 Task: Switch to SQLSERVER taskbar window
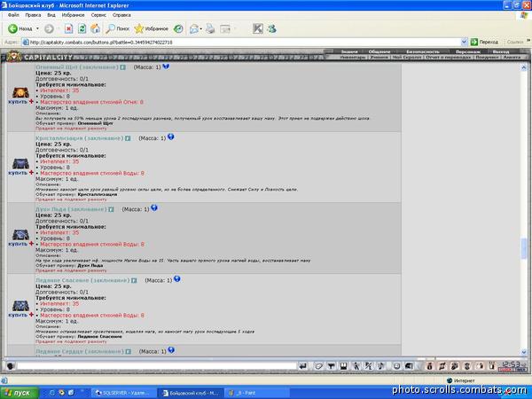[124, 393]
